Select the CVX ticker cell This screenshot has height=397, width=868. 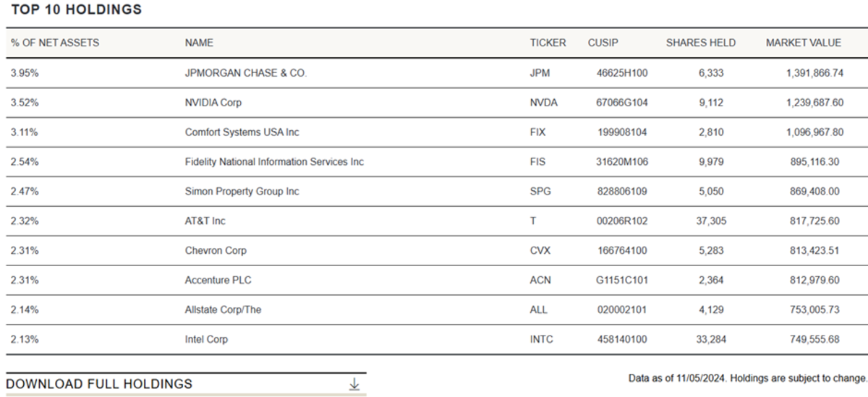pos(540,251)
